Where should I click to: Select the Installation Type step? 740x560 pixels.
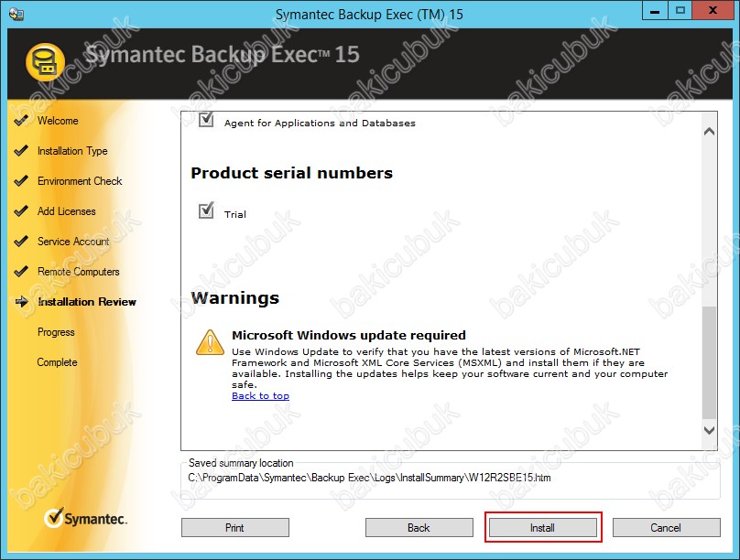(x=72, y=151)
